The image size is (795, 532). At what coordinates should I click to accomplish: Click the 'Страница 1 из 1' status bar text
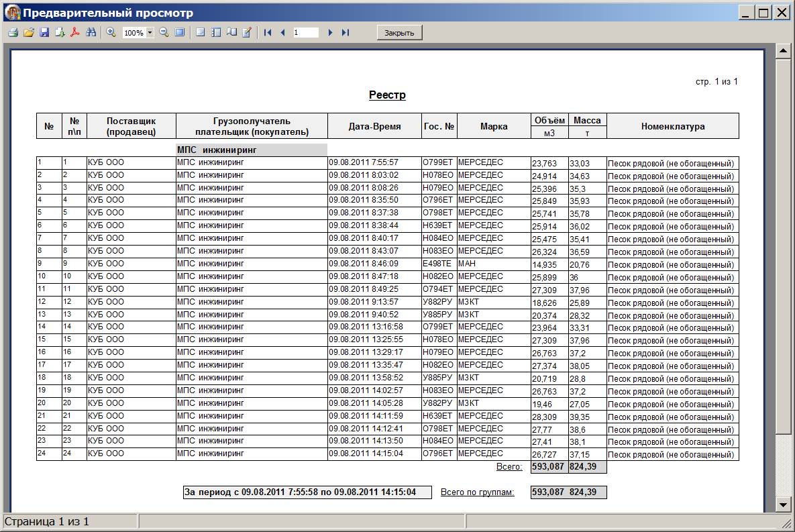(x=47, y=521)
